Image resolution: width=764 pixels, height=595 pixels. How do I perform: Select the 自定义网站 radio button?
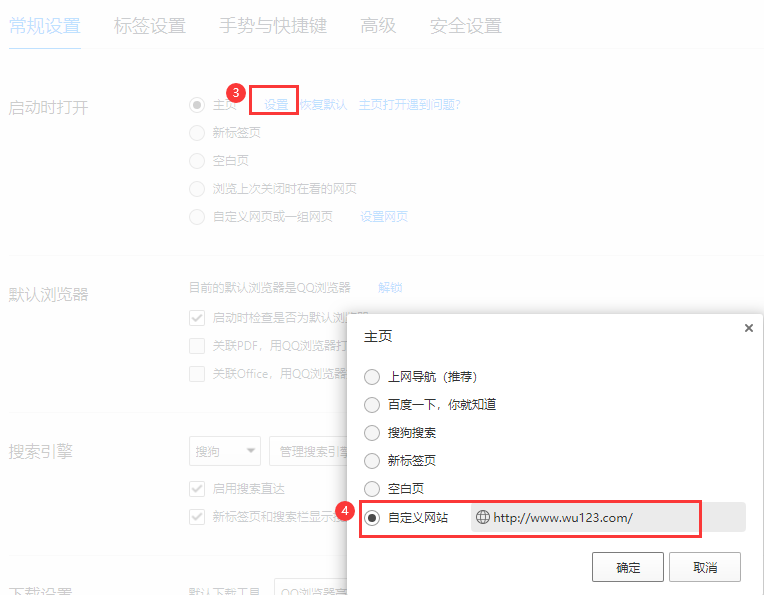[x=372, y=518]
